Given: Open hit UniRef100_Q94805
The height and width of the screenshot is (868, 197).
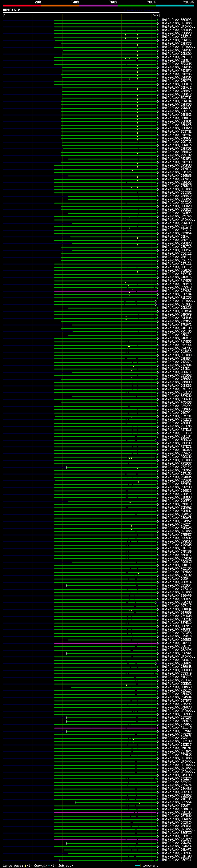Looking at the screenshot, I should (177, 477).
